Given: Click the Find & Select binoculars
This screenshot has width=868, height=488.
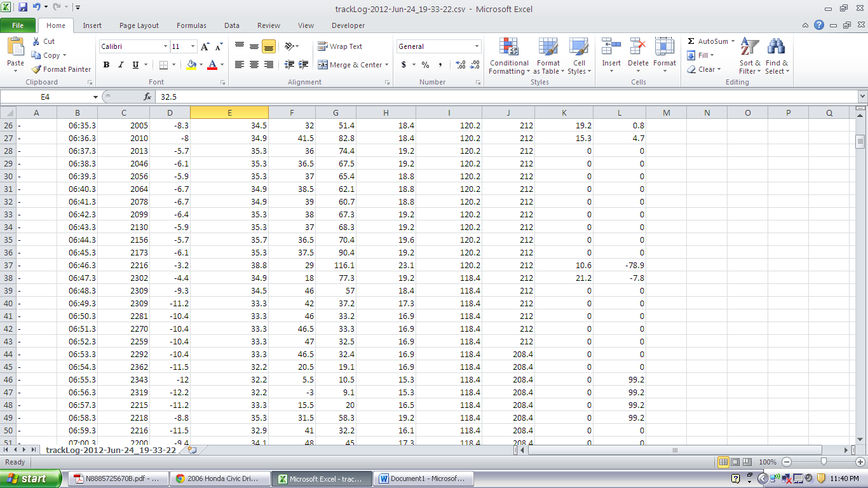Looking at the screenshot, I should (776, 48).
